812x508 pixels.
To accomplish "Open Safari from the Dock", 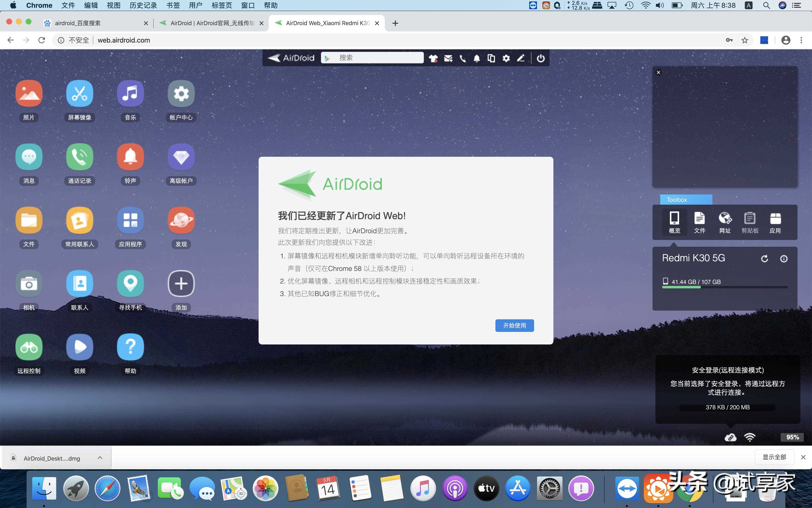I will [x=107, y=488].
